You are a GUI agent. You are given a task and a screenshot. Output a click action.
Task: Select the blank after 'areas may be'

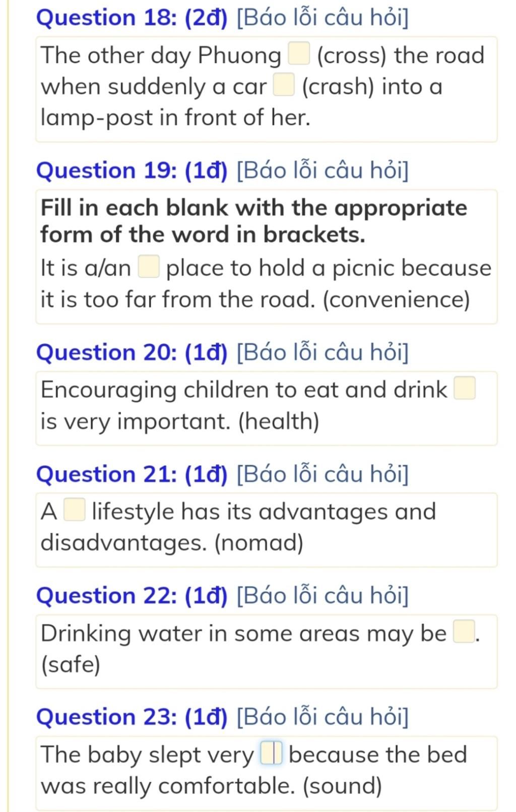click(x=464, y=632)
